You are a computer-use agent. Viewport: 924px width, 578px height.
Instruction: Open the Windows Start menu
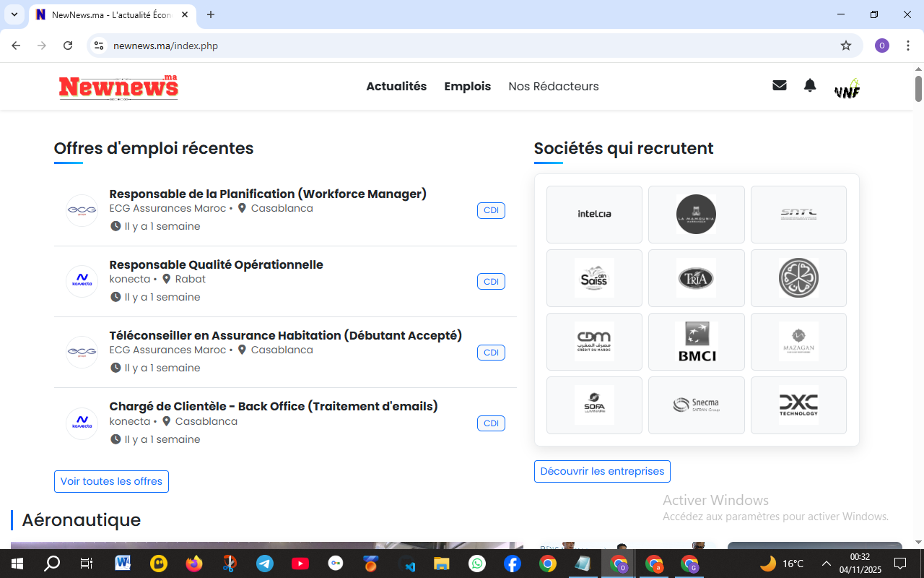17,564
